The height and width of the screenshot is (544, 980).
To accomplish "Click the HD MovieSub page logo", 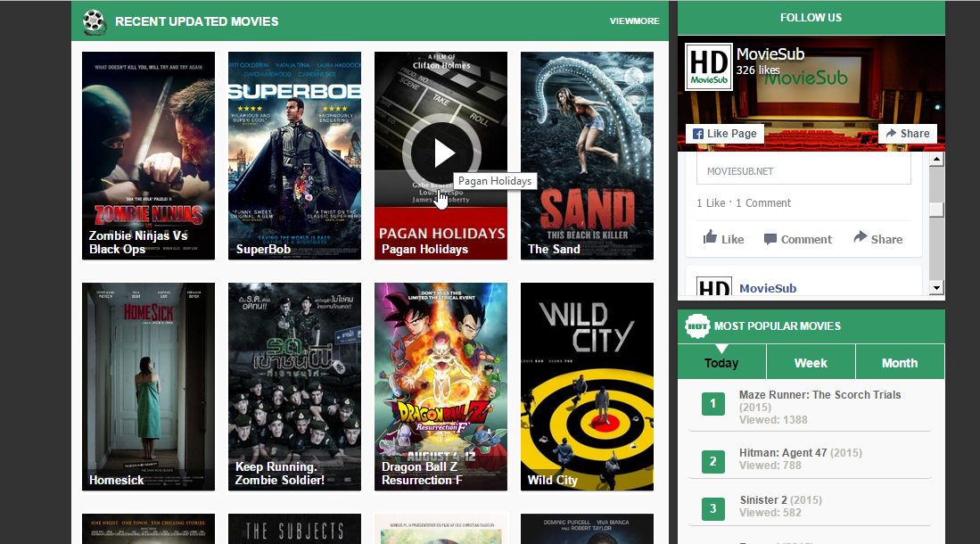I will pyautogui.click(x=709, y=67).
